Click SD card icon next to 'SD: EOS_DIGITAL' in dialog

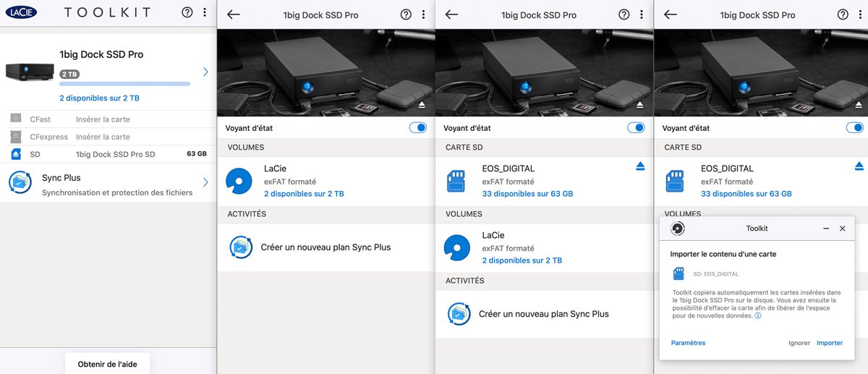679,273
